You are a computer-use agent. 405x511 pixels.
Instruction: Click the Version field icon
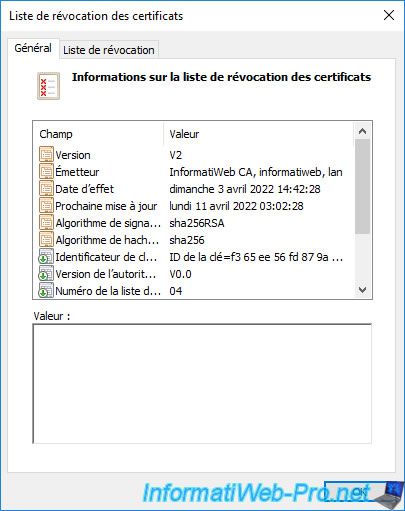[x=46, y=155]
